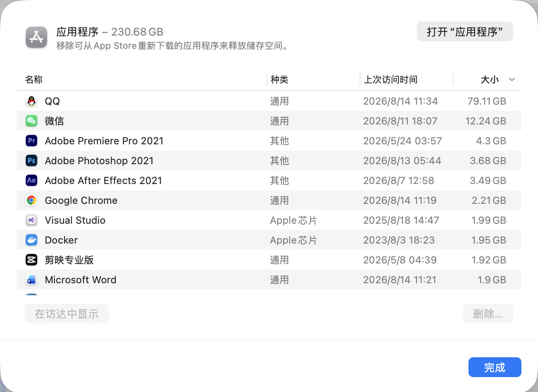Click the 其他 type in Premiere Pro row

279,141
